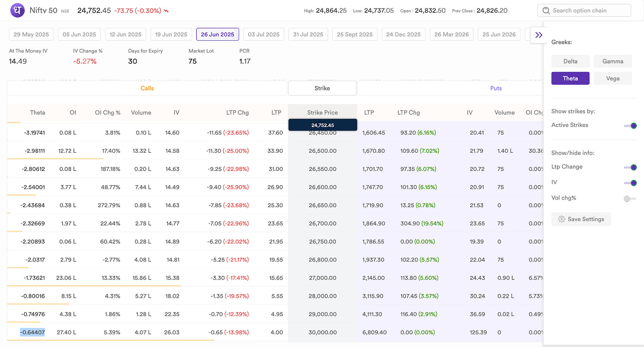Image resolution: width=644 pixels, height=347 pixels.
Task: Click the call OI value 23.06 L
Action: 66,278
